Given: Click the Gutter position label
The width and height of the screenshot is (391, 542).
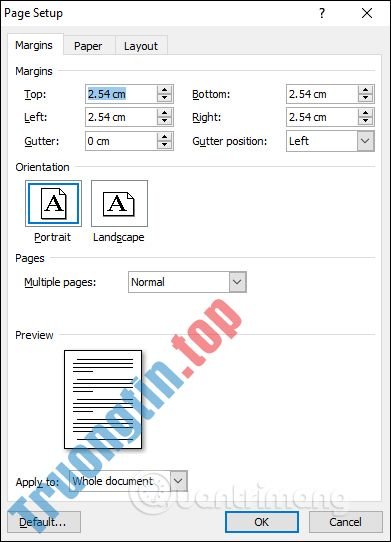Looking at the screenshot, I should [230, 141].
